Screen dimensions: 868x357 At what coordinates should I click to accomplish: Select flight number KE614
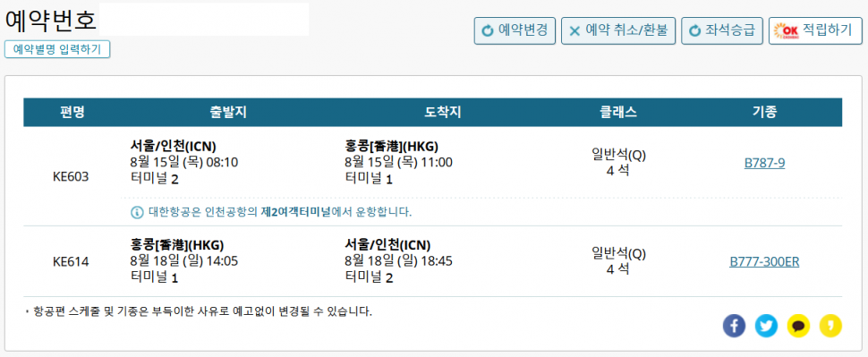(71, 262)
